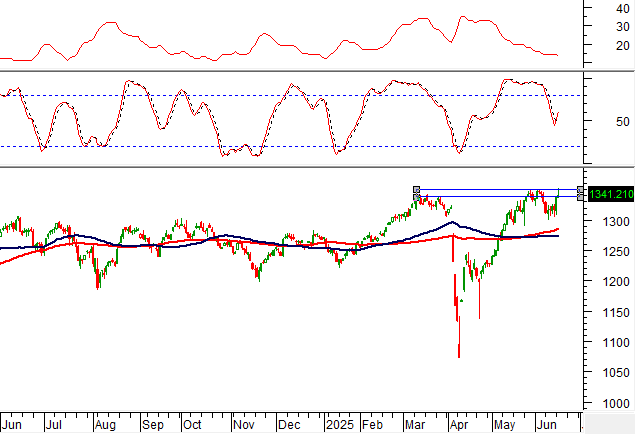Grab the left handle of the upper blue line

416,189
